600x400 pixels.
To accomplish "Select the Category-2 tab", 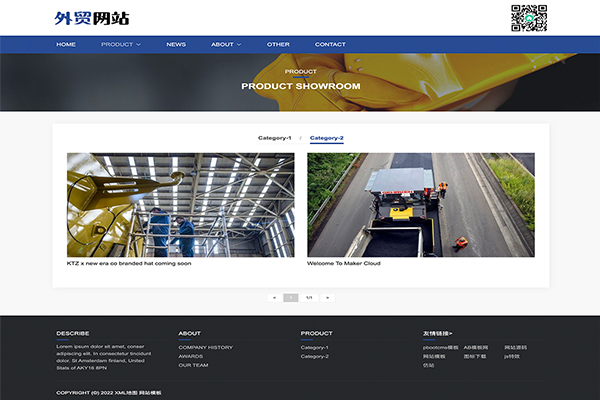I will [326, 137].
